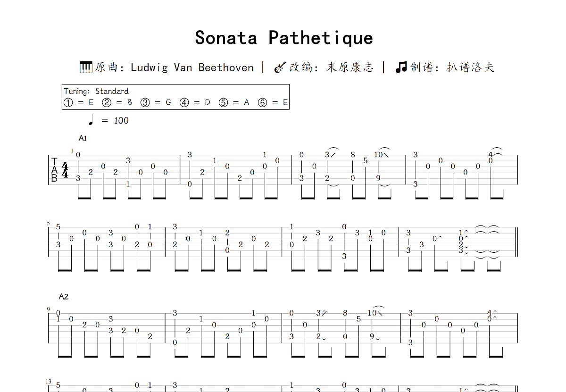This screenshot has height=392, width=566.
Task: Click the tempo value 100
Action: 121,121
